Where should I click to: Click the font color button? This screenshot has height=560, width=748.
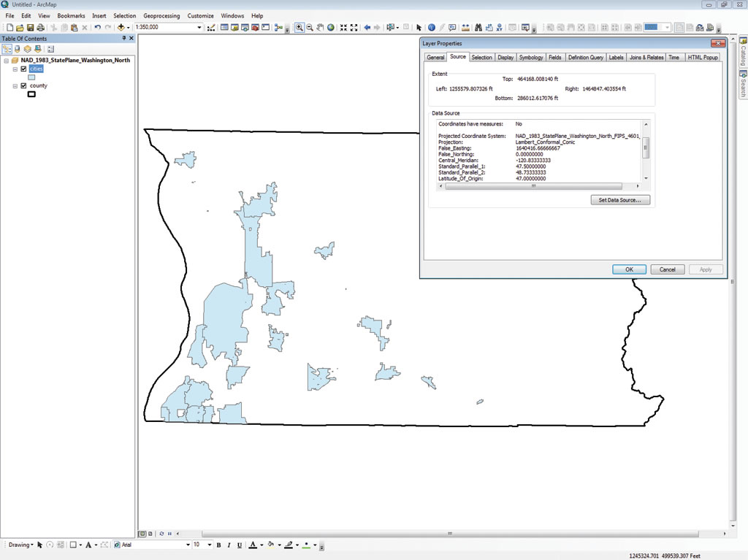coord(253,545)
